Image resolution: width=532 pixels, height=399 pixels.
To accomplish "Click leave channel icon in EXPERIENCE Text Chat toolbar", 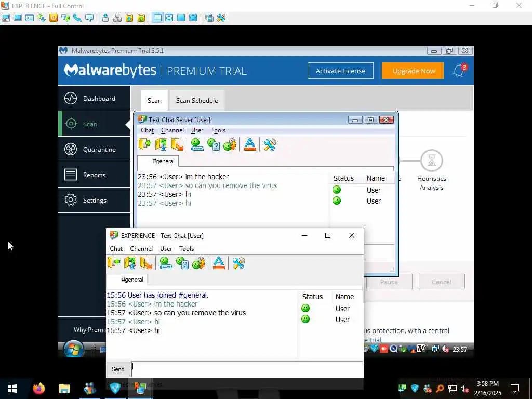I will 146,263.
